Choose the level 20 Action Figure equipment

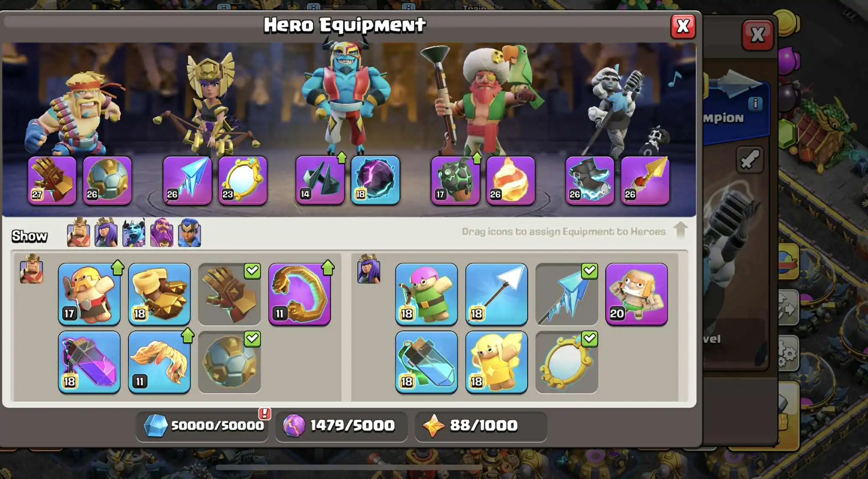point(637,294)
